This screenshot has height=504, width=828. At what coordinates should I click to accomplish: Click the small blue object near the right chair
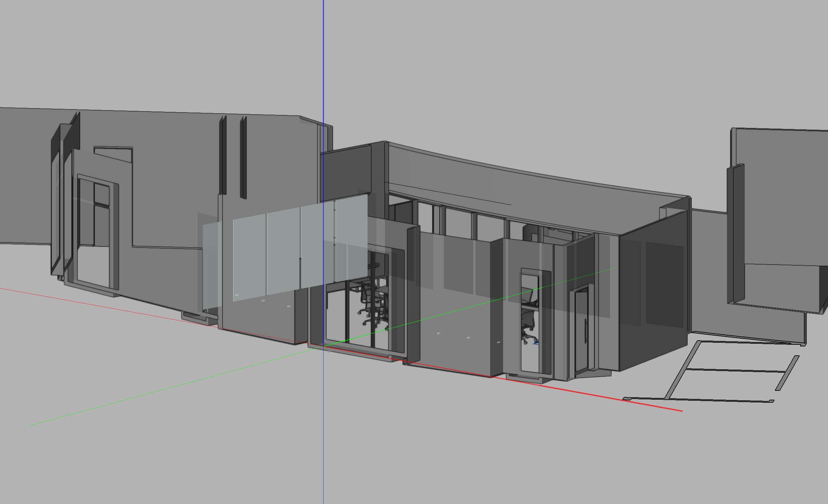click(536, 342)
